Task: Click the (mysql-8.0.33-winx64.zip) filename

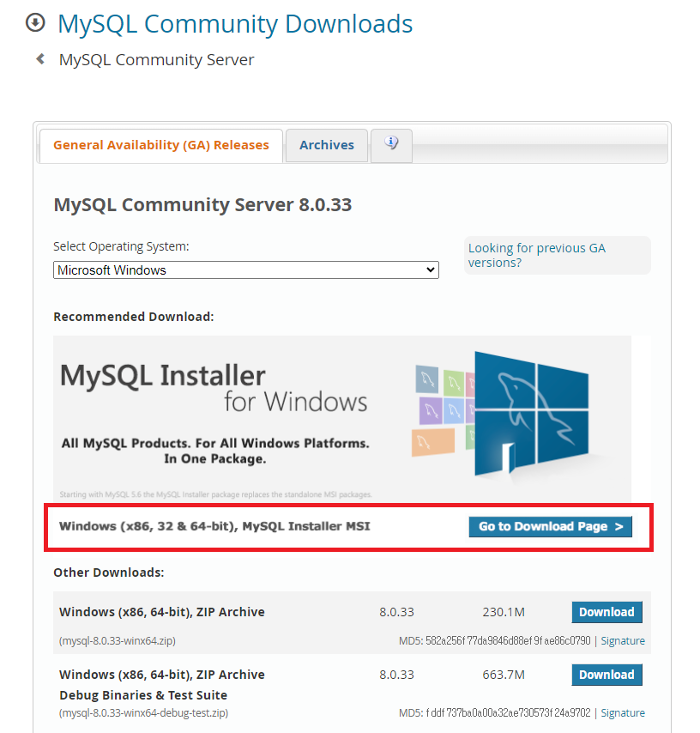Action: pos(118,641)
